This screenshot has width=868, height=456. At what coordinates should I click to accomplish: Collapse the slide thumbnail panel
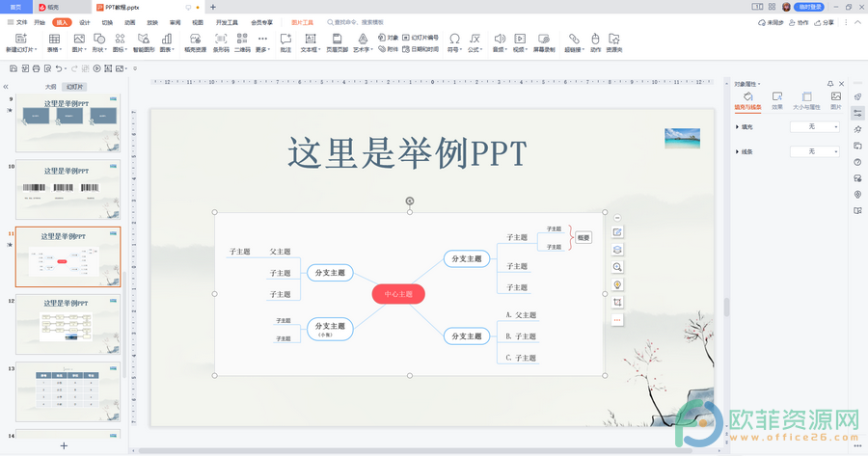pos(6,87)
